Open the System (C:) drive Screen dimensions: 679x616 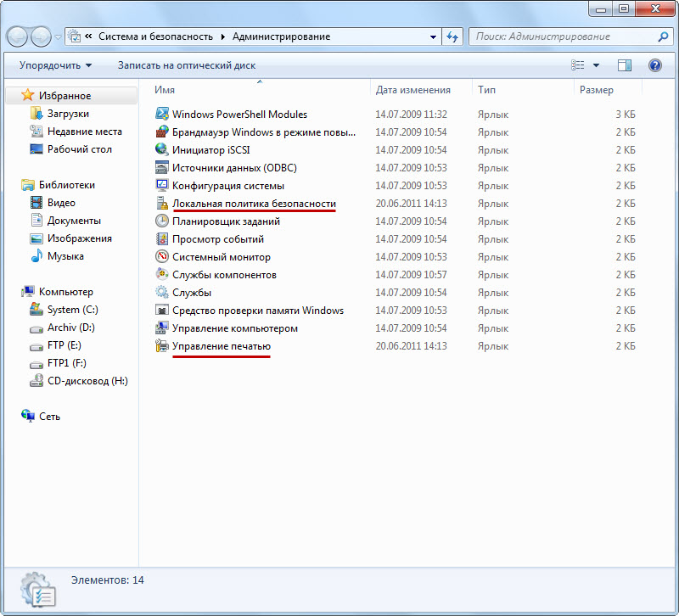(73, 310)
